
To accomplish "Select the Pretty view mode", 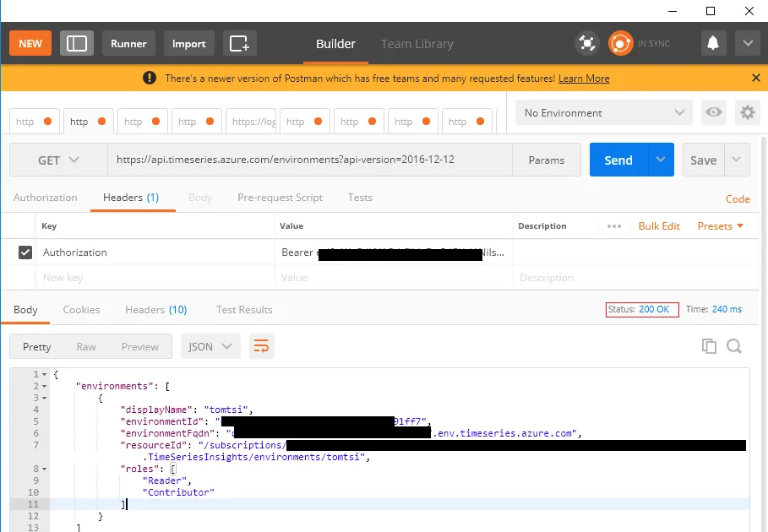I will tap(36, 346).
